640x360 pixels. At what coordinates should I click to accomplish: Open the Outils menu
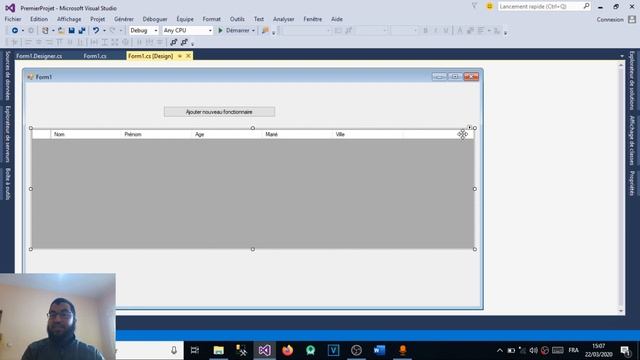pyautogui.click(x=237, y=19)
